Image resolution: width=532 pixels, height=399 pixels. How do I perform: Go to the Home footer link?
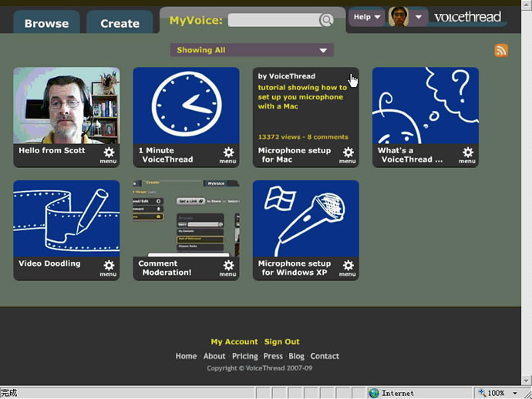click(x=186, y=356)
